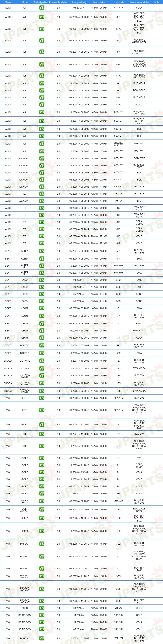Click the fuel icon in SEAT ALTEA 04.2006 row
This screenshot has width=163, height=644.
pyautogui.click(x=42, y=259)
